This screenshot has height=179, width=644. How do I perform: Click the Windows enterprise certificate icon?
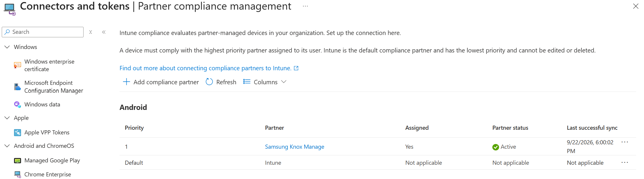[18, 65]
